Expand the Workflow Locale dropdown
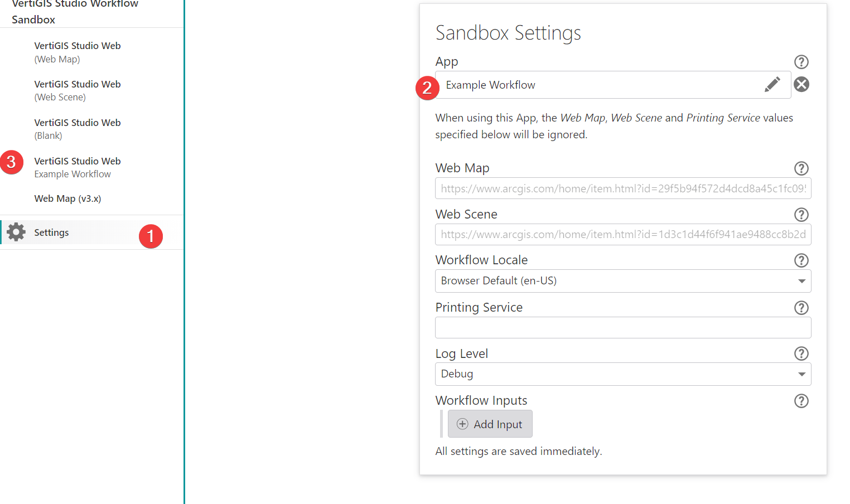Screen dimensions: 850x504 [801, 281]
